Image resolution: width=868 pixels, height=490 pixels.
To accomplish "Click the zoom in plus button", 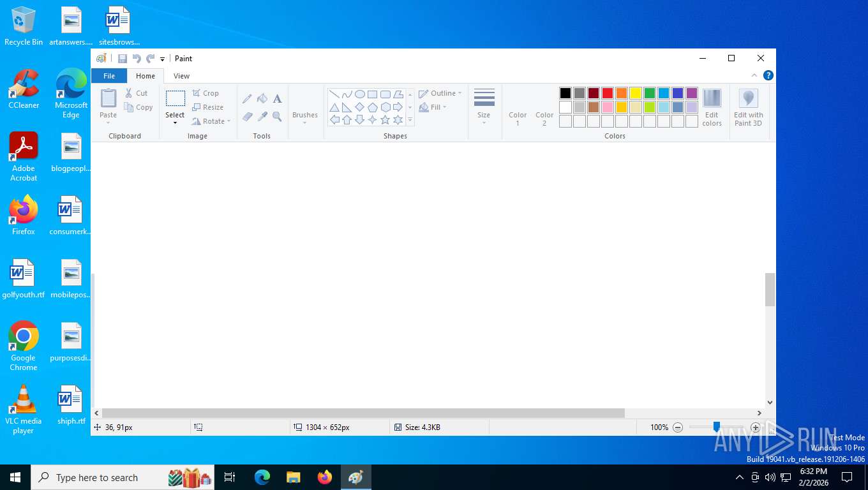I will coord(756,427).
